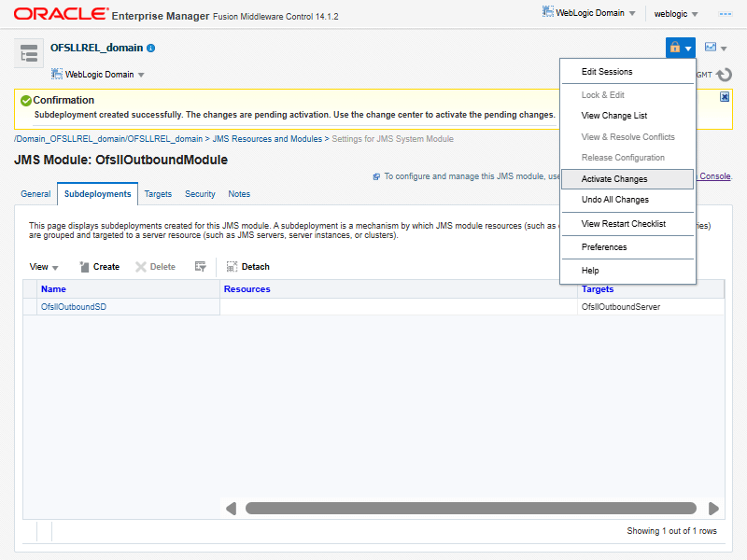Open the Notes tab
Image resolution: width=747 pixels, height=560 pixels.
[239, 194]
